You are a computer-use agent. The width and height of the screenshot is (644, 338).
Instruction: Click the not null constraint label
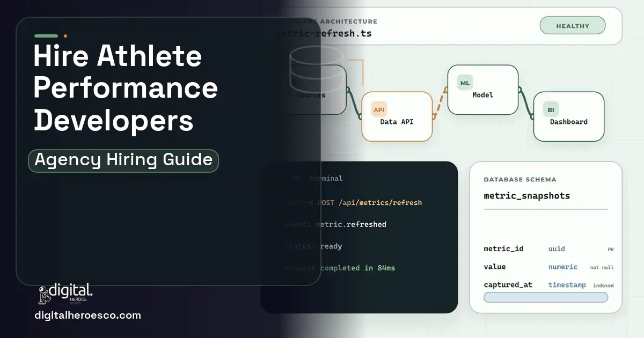click(x=602, y=267)
